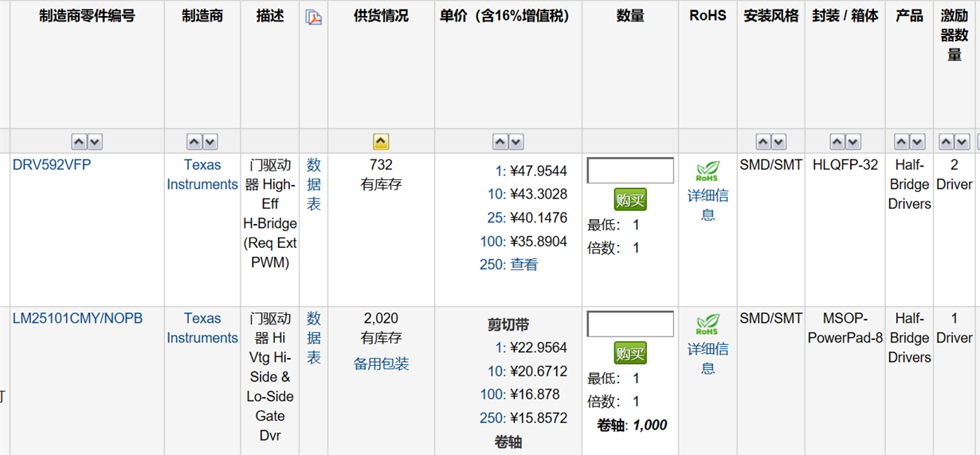Sort descending by 安装风格 column
This screenshot has width=980, height=455.
coord(779,142)
